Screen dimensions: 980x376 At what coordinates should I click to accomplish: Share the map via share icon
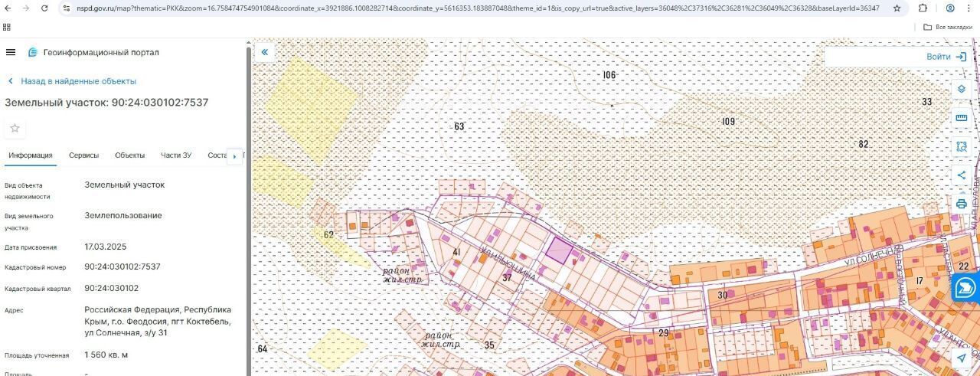tap(962, 175)
